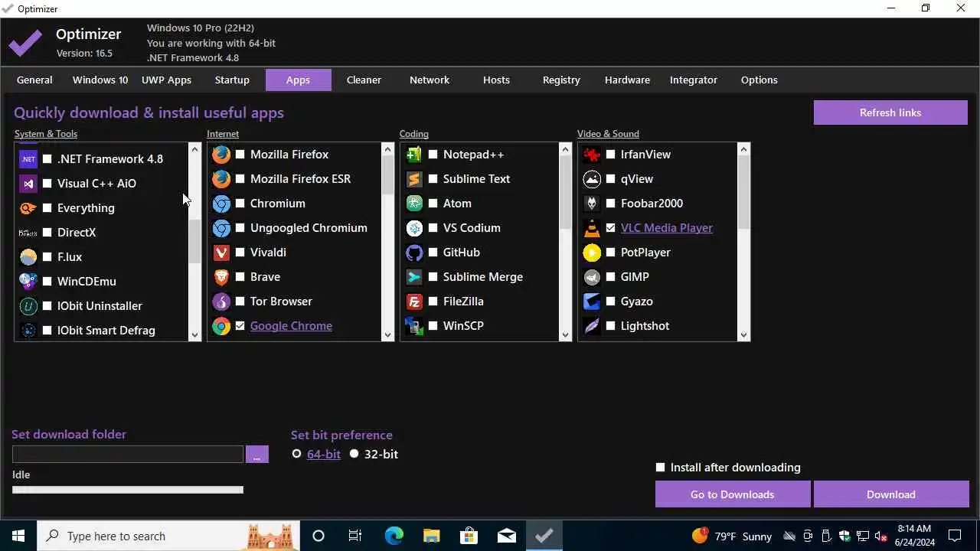This screenshot has height=551, width=980.
Task: Open the Registry tab
Action: (x=561, y=80)
